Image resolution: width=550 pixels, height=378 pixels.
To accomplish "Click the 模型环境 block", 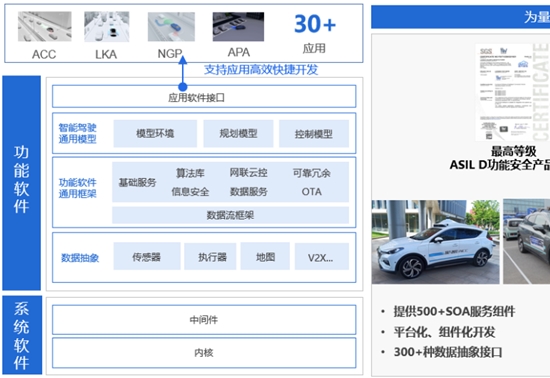I will pyautogui.click(x=155, y=134).
